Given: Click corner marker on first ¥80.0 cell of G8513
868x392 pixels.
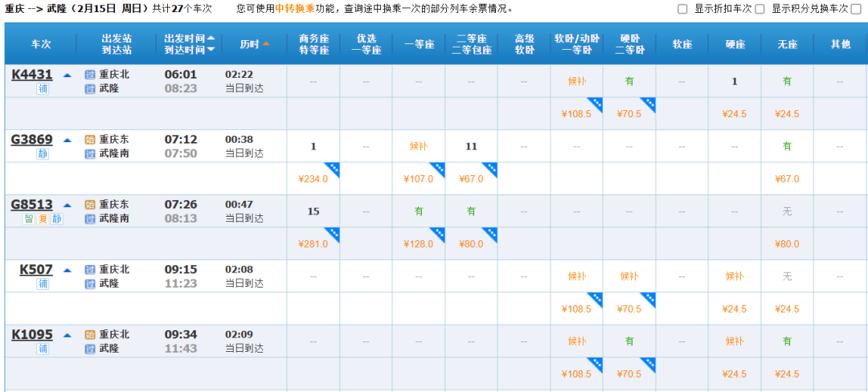Looking at the screenshot, I should (x=491, y=234).
